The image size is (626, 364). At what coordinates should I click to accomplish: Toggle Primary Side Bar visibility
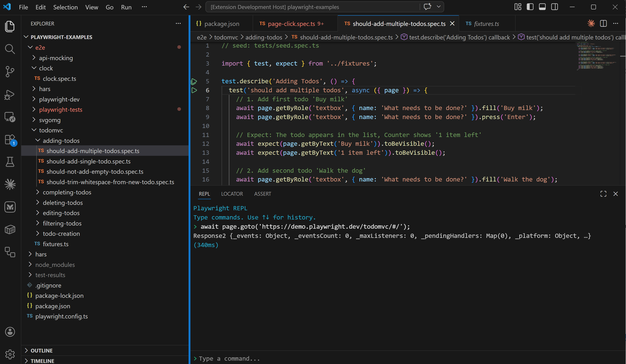click(x=530, y=7)
